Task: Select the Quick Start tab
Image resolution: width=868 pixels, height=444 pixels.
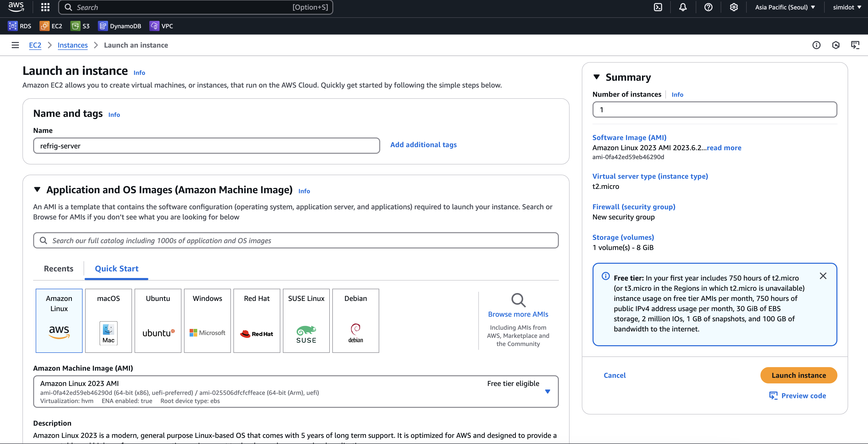Action: coord(116,269)
